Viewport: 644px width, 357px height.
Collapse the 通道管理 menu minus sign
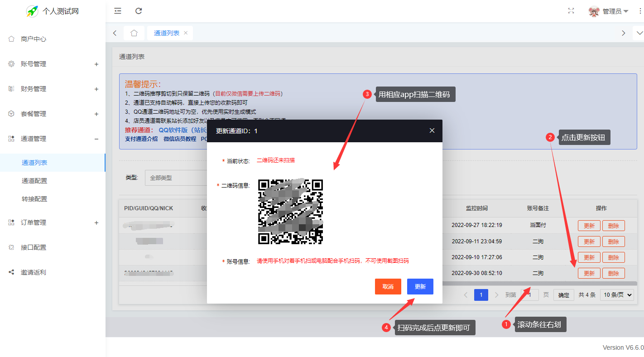click(96, 139)
